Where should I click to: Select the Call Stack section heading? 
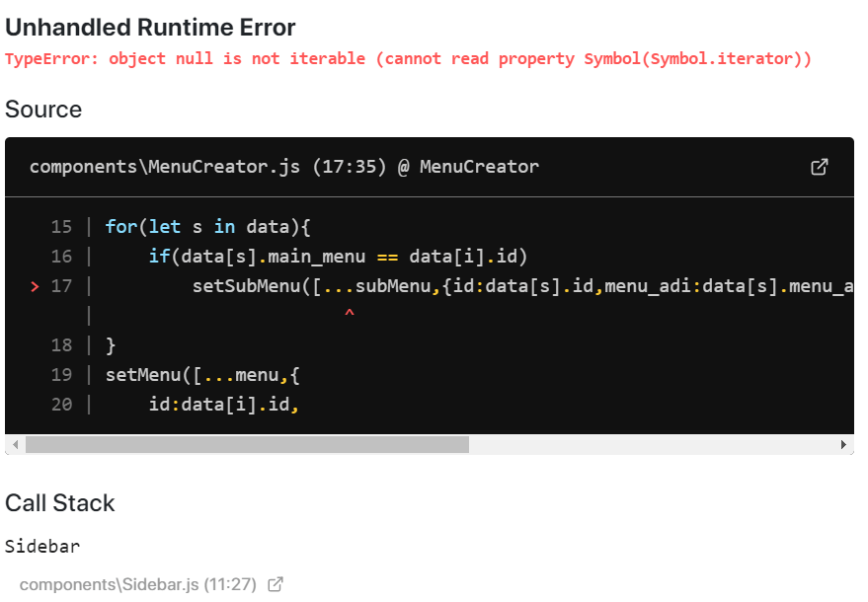click(60, 502)
